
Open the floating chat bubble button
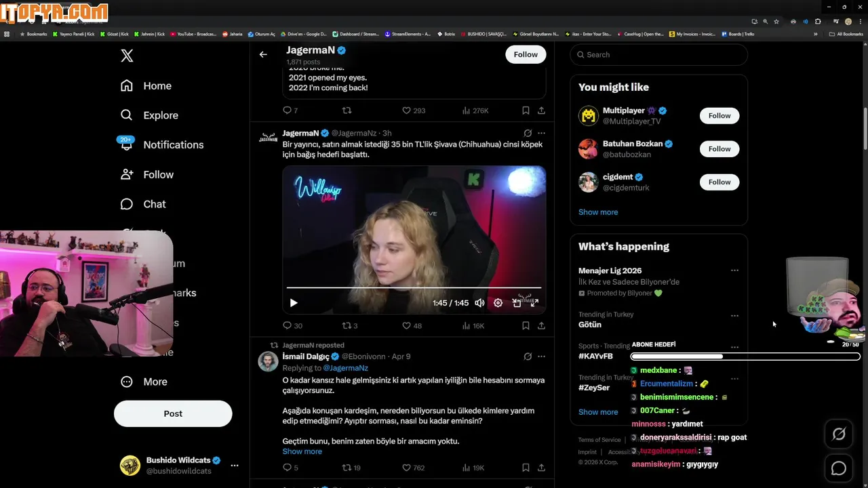pyautogui.click(x=839, y=468)
